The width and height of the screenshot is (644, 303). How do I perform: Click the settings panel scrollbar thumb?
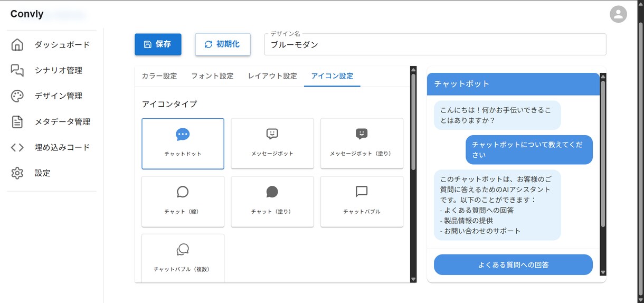[x=413, y=121]
